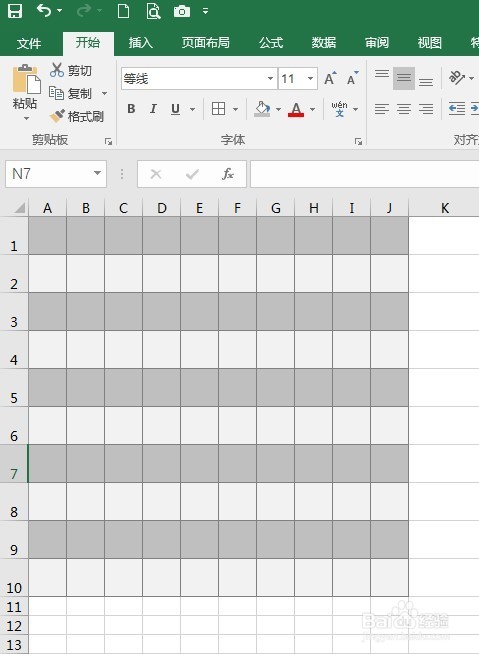Select column K header

pos(444,208)
